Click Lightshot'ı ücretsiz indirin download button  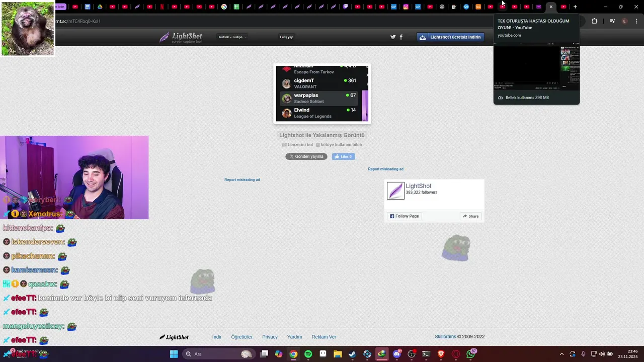451,37
